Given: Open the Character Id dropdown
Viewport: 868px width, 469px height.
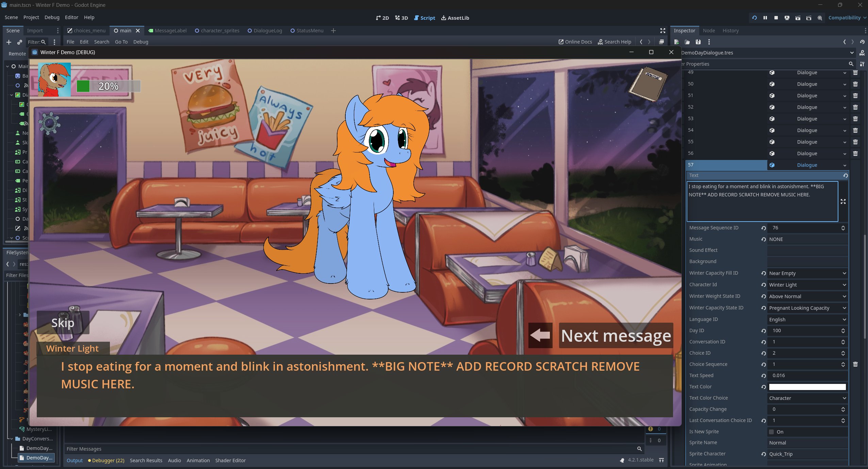Looking at the screenshot, I should coord(807,285).
